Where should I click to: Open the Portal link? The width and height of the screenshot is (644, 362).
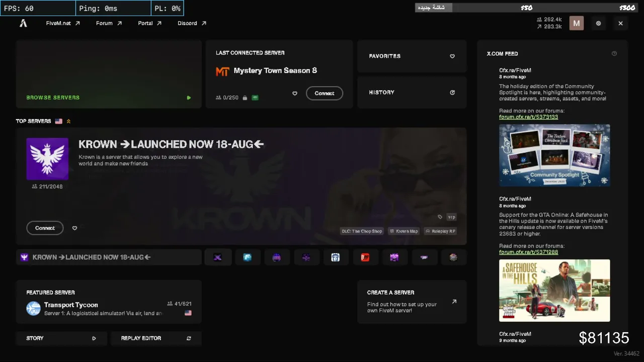150,23
